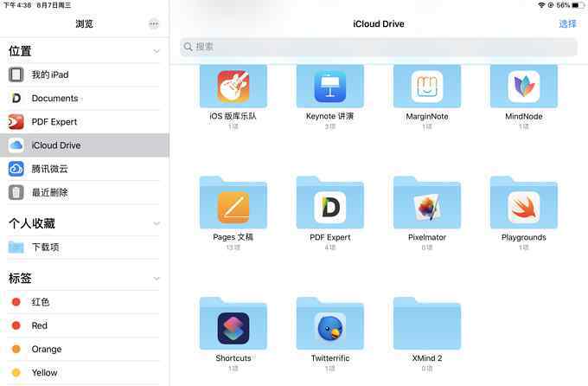Screen dimensions: 588x386
Task: Open the Pages 文稿 folder
Action: click(233, 203)
